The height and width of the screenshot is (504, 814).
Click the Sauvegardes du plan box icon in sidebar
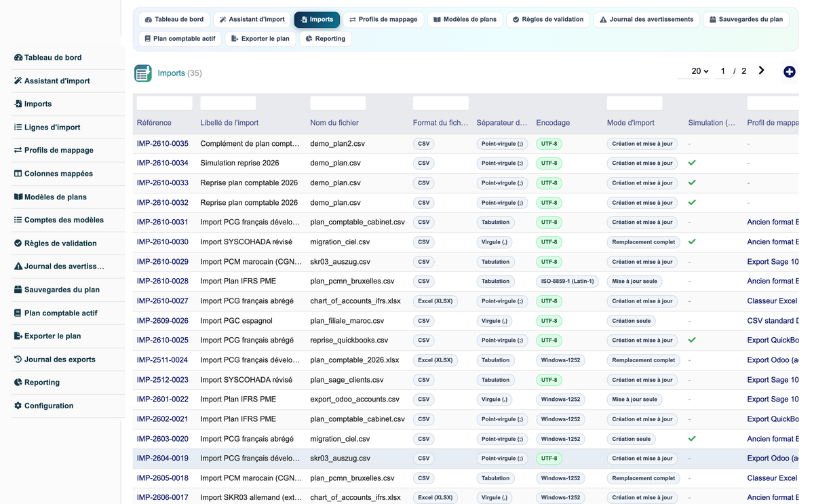click(x=18, y=290)
